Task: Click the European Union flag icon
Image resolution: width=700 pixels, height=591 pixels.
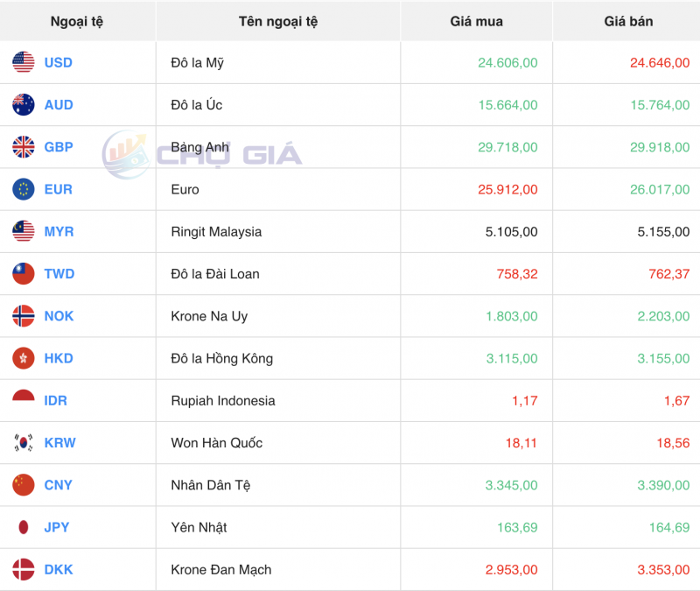Action: pyautogui.click(x=24, y=189)
